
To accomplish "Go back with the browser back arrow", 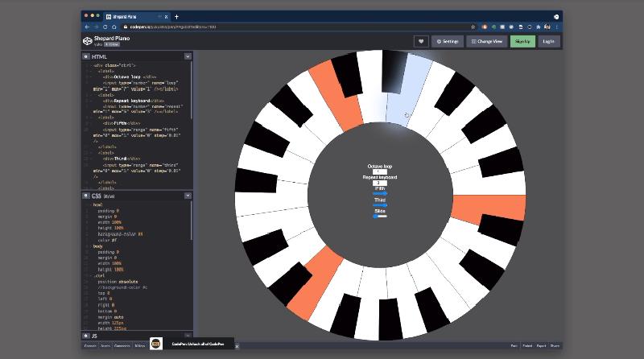I will [87, 27].
